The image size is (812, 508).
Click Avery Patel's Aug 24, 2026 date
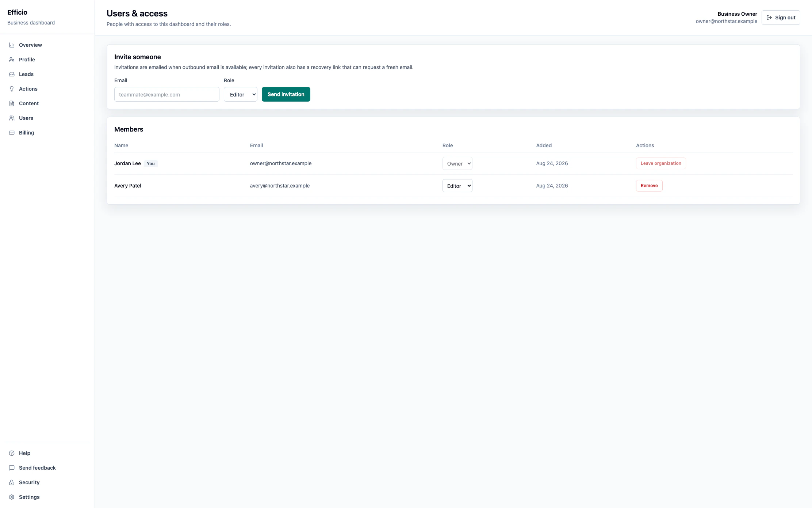[552, 186]
